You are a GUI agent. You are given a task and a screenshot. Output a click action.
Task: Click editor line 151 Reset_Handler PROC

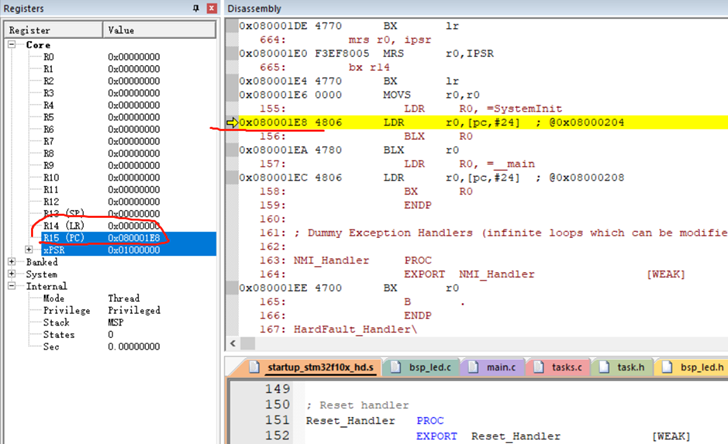[x=375, y=421]
